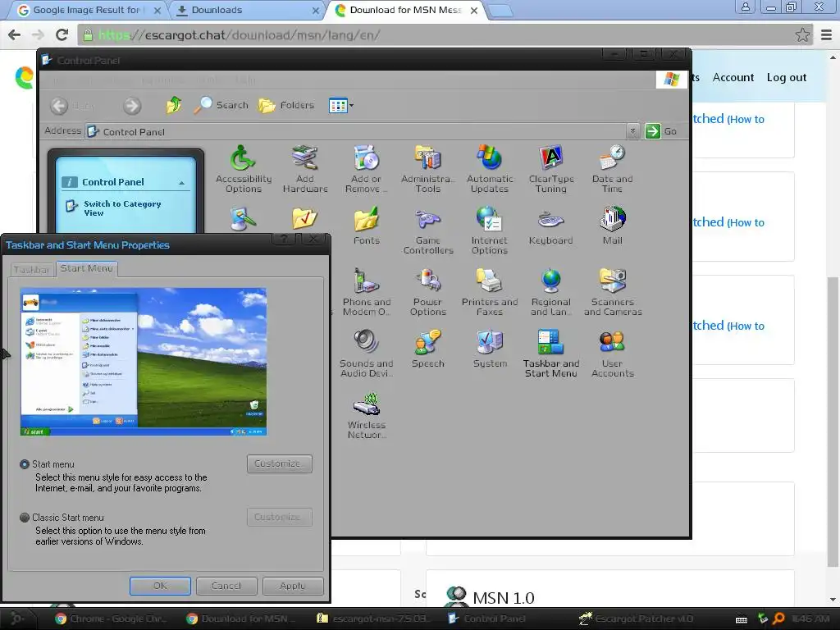Click browser reload button

[62, 34]
